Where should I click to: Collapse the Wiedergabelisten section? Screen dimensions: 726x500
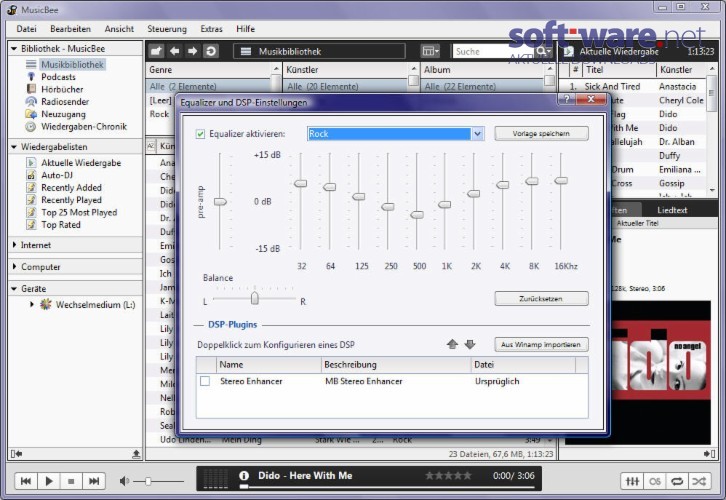[14, 147]
